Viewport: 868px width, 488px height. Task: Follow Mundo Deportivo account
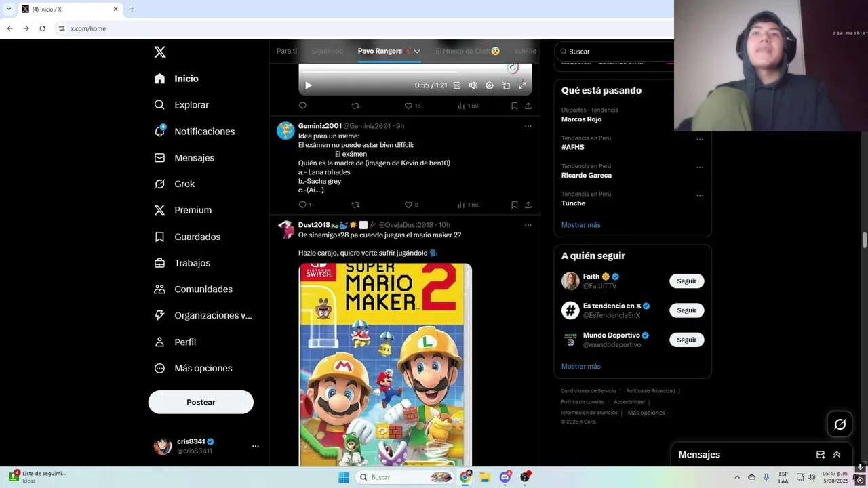click(686, 340)
